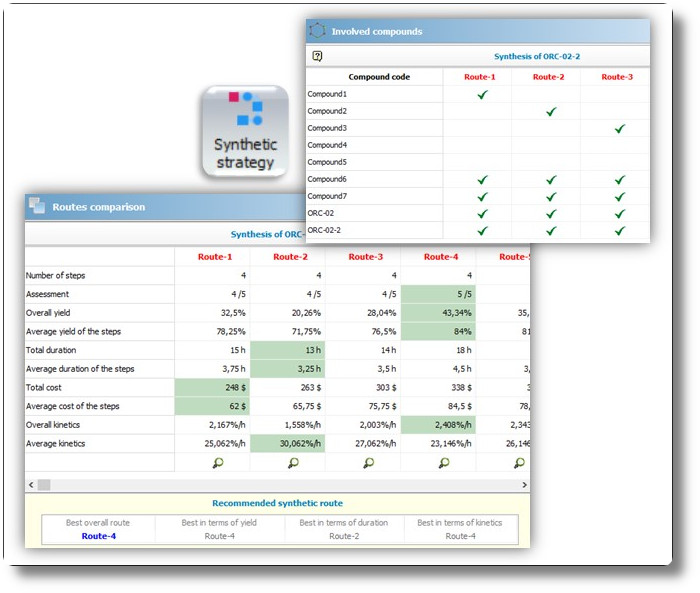Click the Routes comparison panel icon

pyautogui.click(x=37, y=206)
